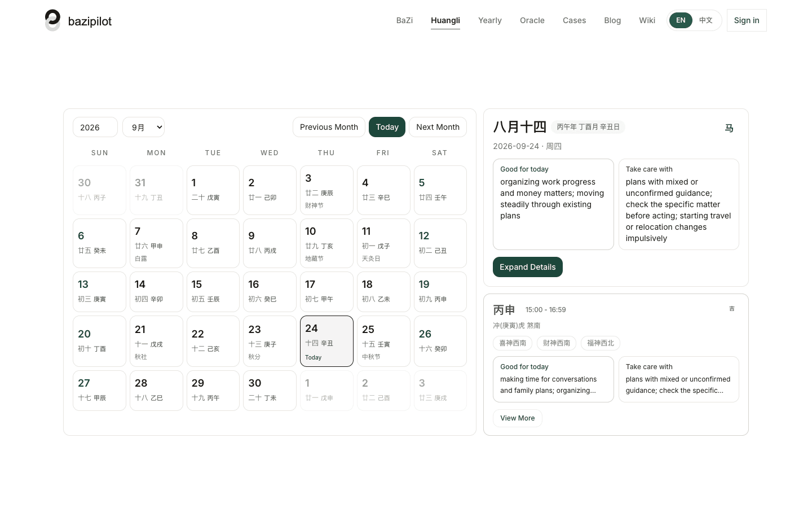Click the 吉 auspicious marker on 丙申 hour

[x=732, y=309]
